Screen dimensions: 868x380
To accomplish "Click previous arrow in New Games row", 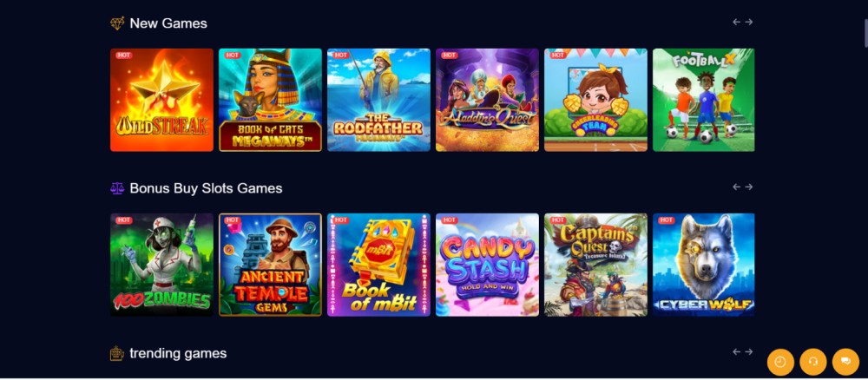I will (736, 23).
